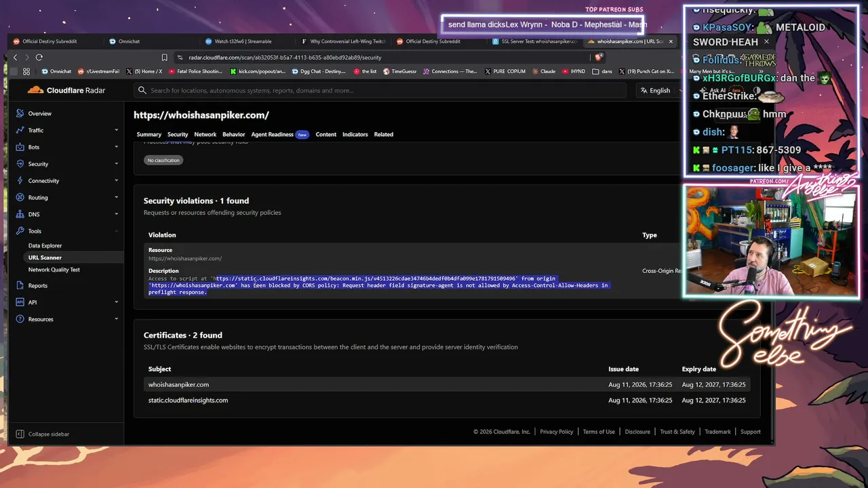
Task: Expand the API menu chevron
Action: point(117,302)
